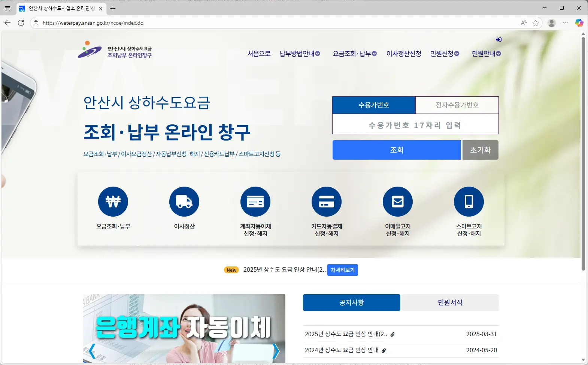Viewport: 588px width, 365px height.
Task: Go to 처음으로 home menu
Action: point(259,54)
